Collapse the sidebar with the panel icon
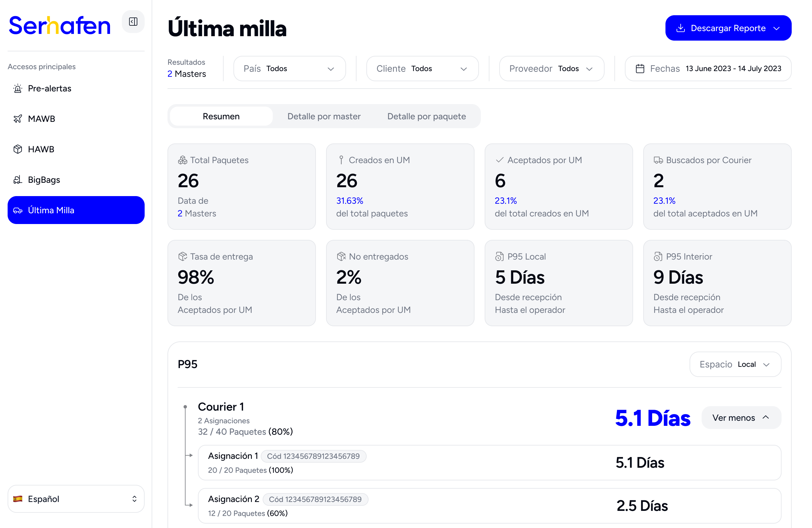This screenshot has width=812, height=528. click(x=133, y=22)
